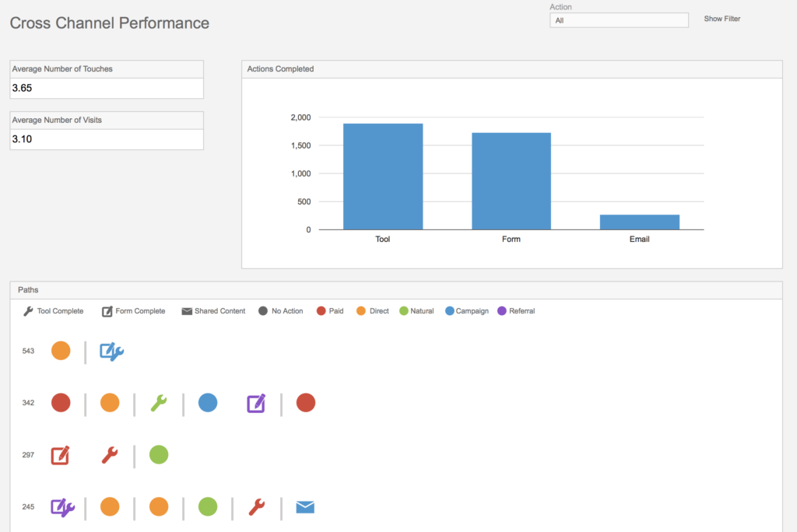Click the blue form-and-tool icon in path 543
Image resolution: width=797 pixels, height=532 pixels.
click(x=111, y=352)
